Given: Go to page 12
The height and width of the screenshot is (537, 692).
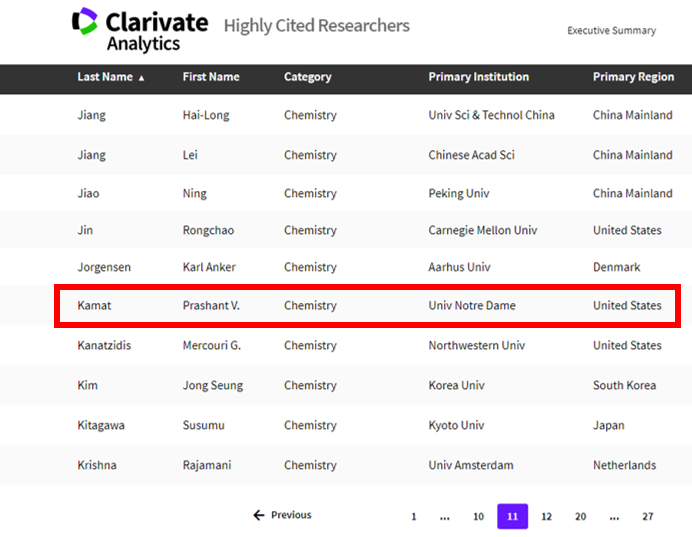Looking at the screenshot, I should click(x=546, y=516).
